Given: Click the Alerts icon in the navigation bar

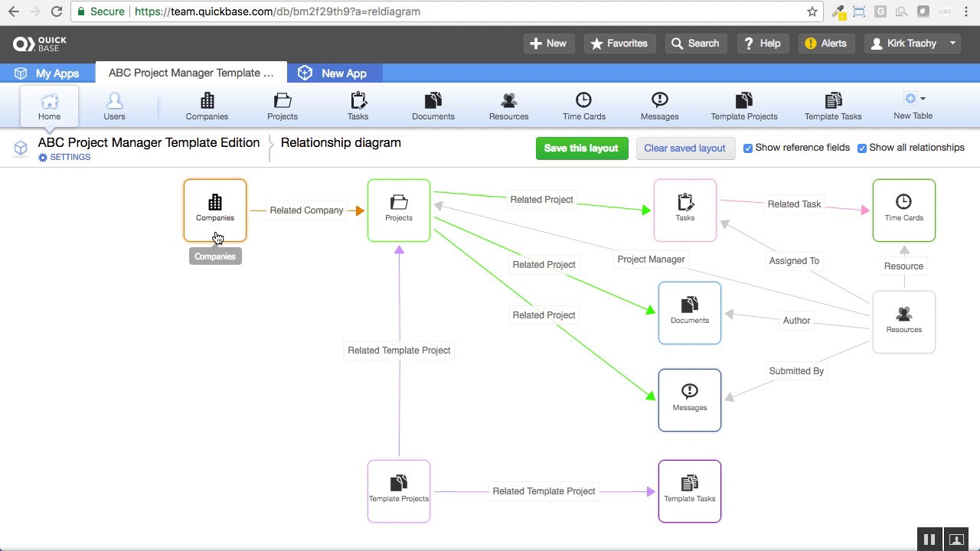Looking at the screenshot, I should (826, 44).
